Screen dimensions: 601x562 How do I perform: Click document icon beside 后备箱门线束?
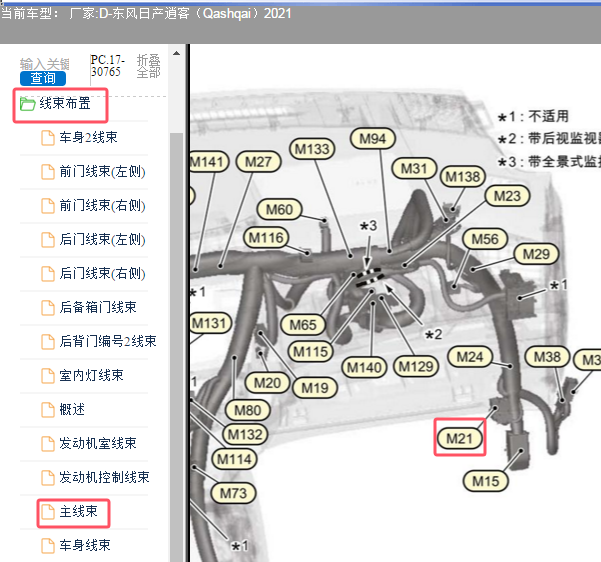(x=48, y=308)
